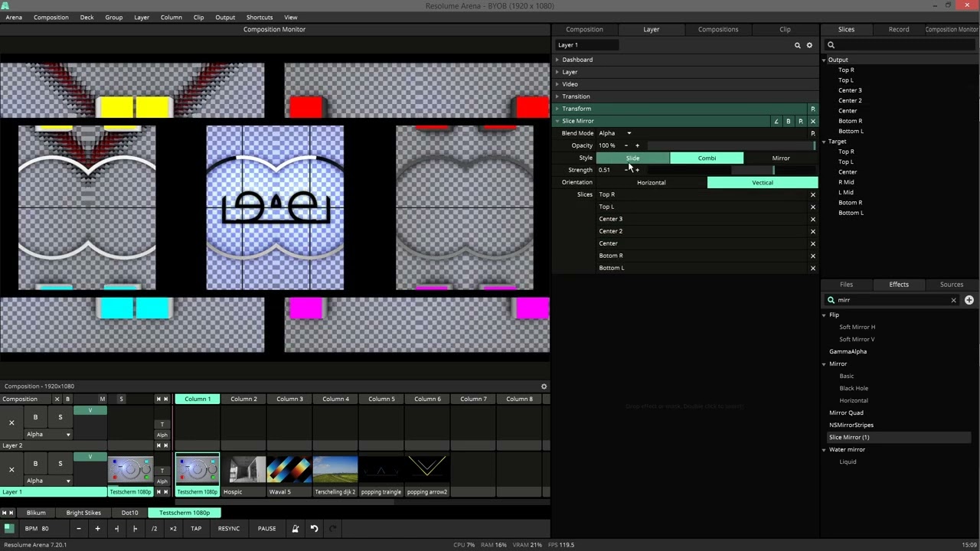Remove the Slice Mirror effect with X
Image resolution: width=980 pixels, height=551 pixels.
[x=813, y=121]
